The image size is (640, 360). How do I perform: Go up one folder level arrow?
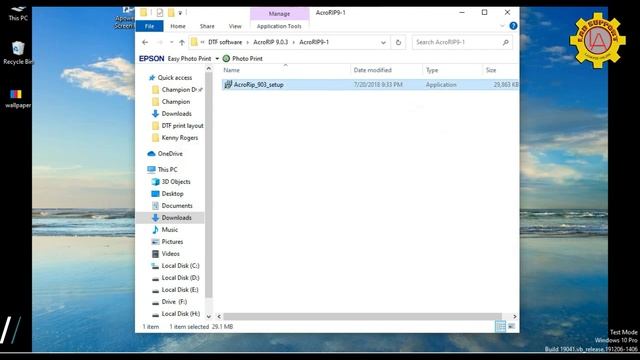coord(182,42)
